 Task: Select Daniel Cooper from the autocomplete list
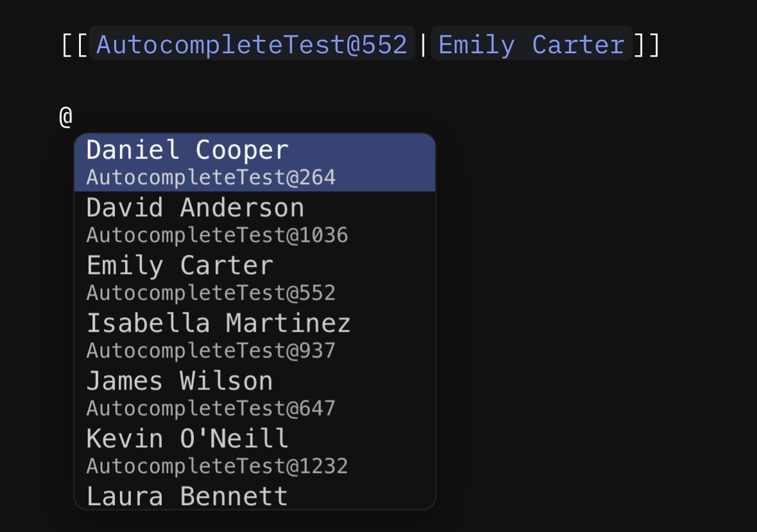coord(187,151)
